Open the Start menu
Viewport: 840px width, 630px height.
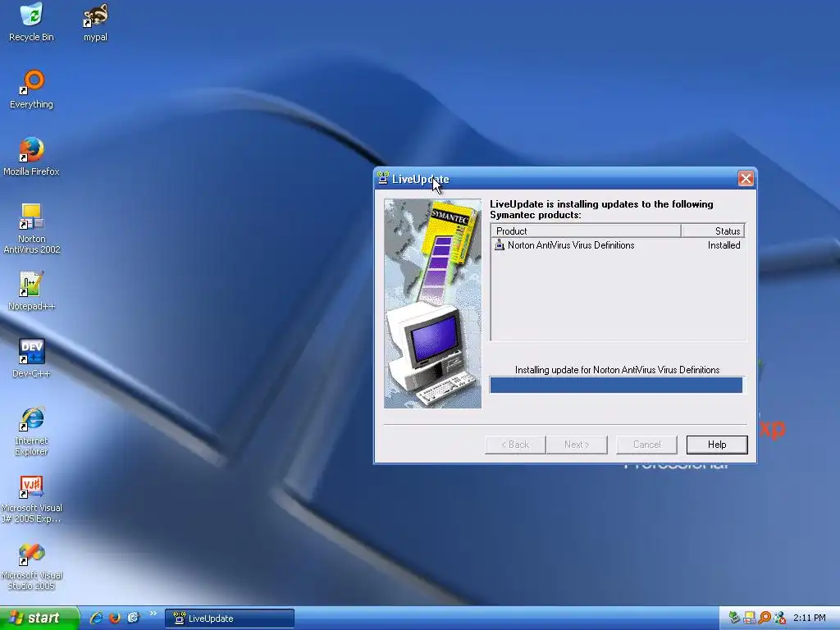click(x=39, y=618)
